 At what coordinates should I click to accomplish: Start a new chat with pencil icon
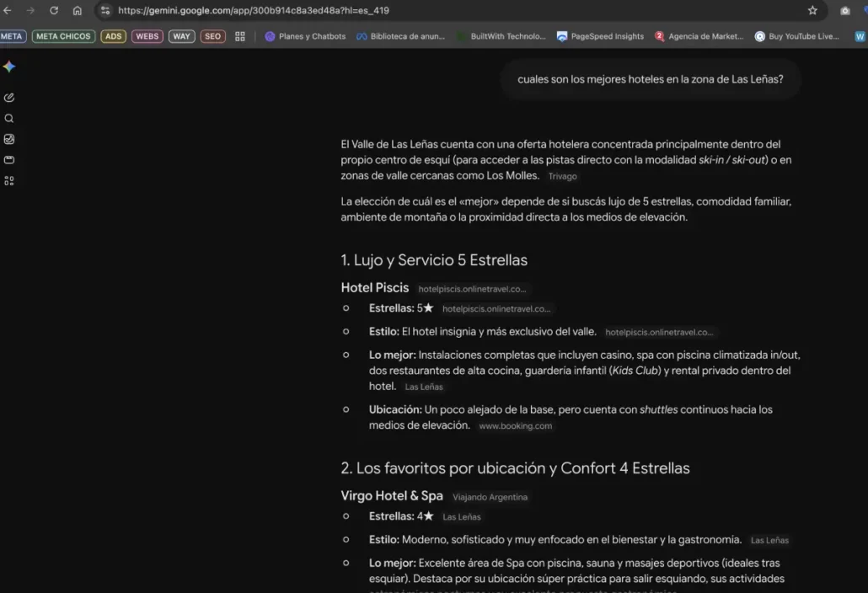pyautogui.click(x=9, y=98)
